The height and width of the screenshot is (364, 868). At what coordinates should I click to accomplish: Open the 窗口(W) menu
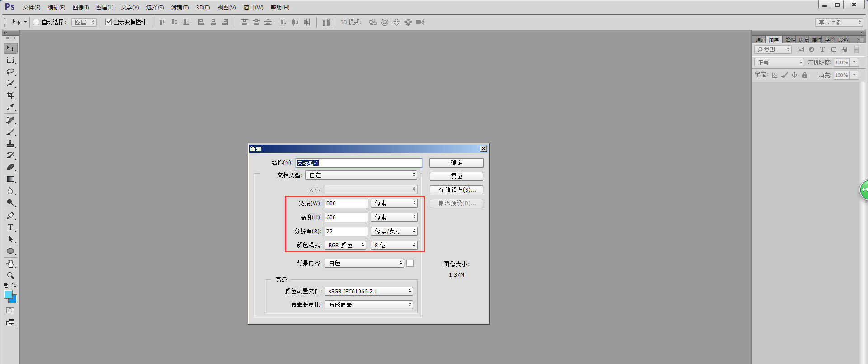point(253,8)
